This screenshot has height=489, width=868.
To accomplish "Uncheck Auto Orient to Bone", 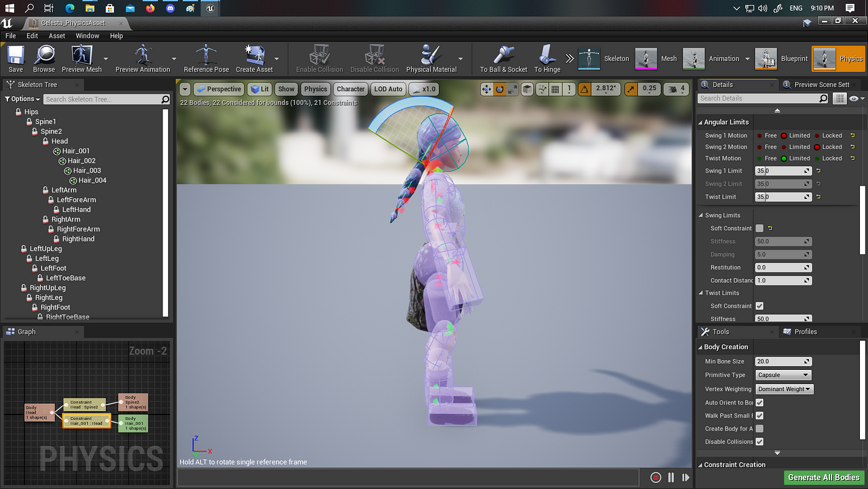I will tap(759, 403).
